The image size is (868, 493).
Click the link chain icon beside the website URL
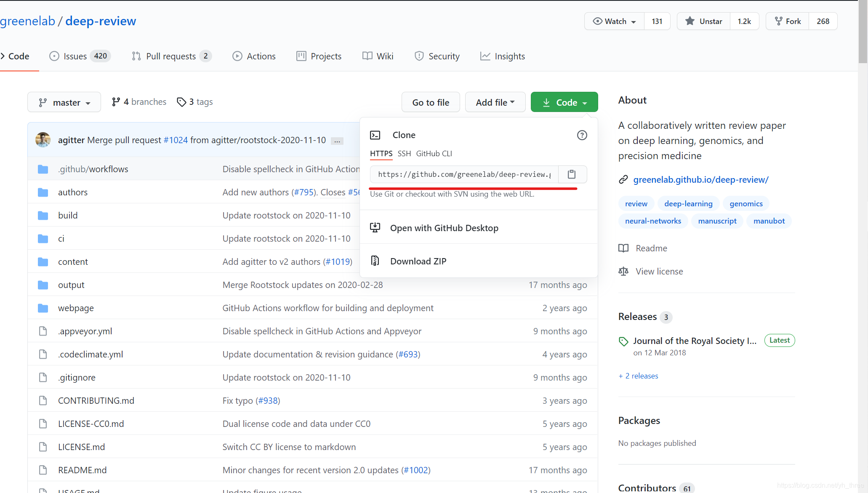623,180
